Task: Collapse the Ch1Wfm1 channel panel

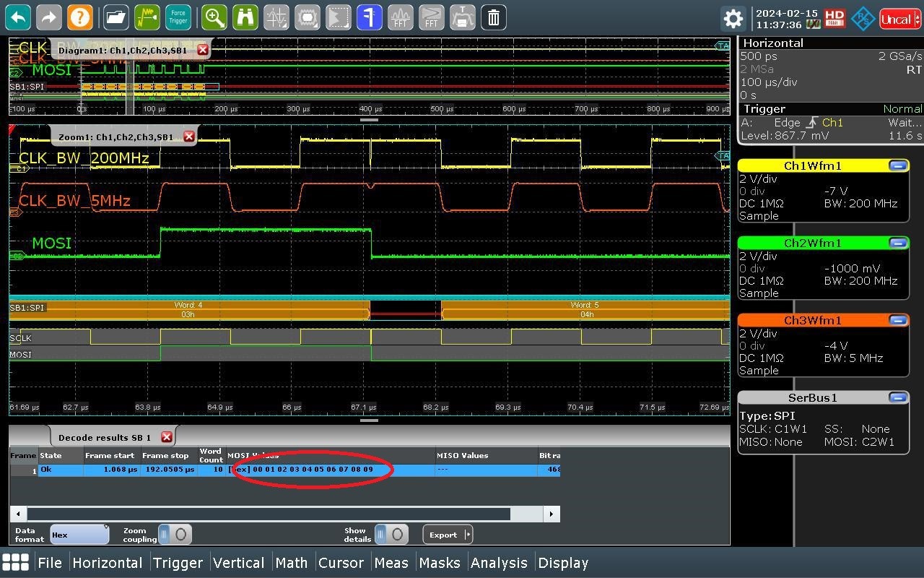Action: (x=898, y=165)
